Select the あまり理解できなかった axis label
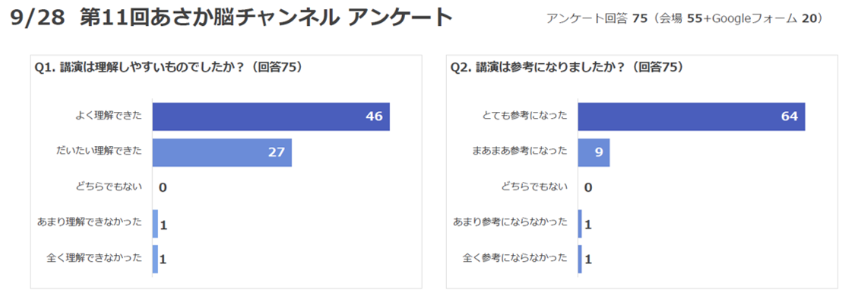The width and height of the screenshot is (868, 306). 89,222
